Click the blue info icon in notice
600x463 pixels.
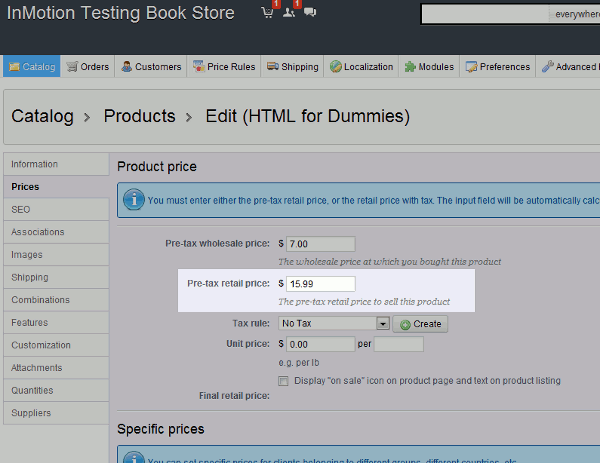click(133, 200)
